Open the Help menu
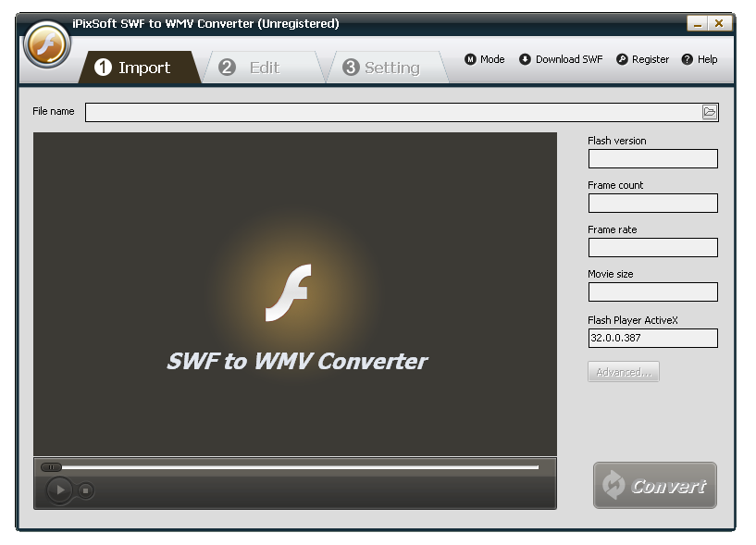The width and height of the screenshot is (756, 545). point(700,59)
